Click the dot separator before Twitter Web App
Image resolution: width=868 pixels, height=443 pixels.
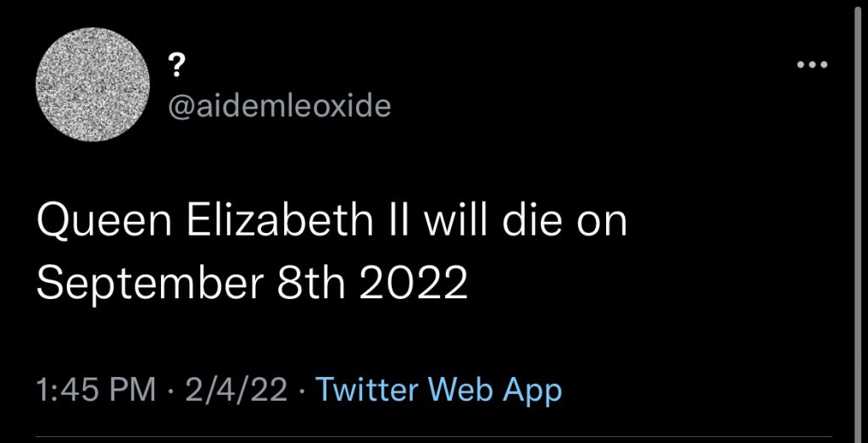303,391
